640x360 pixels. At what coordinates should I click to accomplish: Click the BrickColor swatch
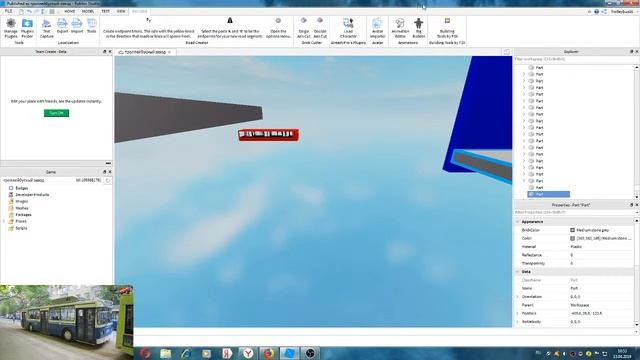pos(572,230)
